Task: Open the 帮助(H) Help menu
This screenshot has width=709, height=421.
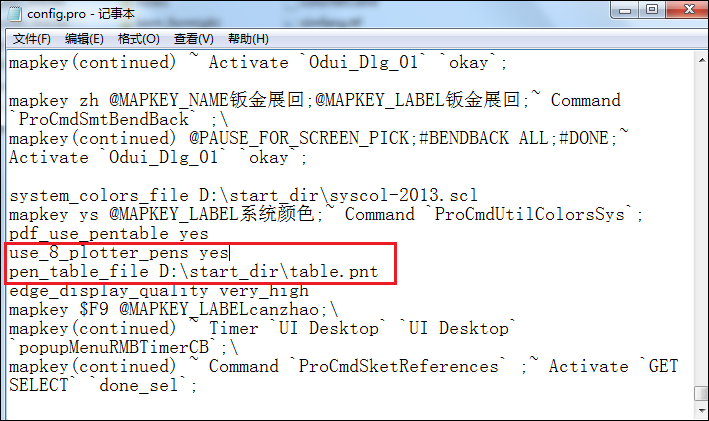Action: [x=248, y=39]
